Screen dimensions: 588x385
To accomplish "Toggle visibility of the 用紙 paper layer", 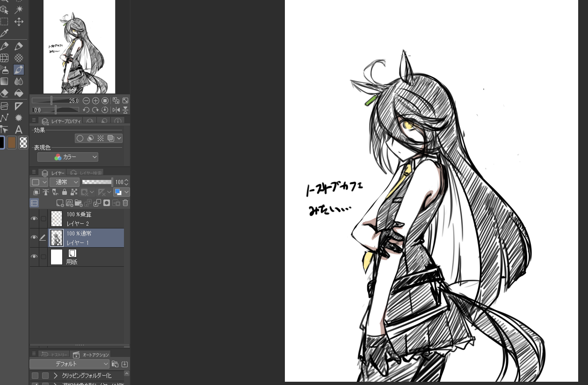I will click(34, 257).
